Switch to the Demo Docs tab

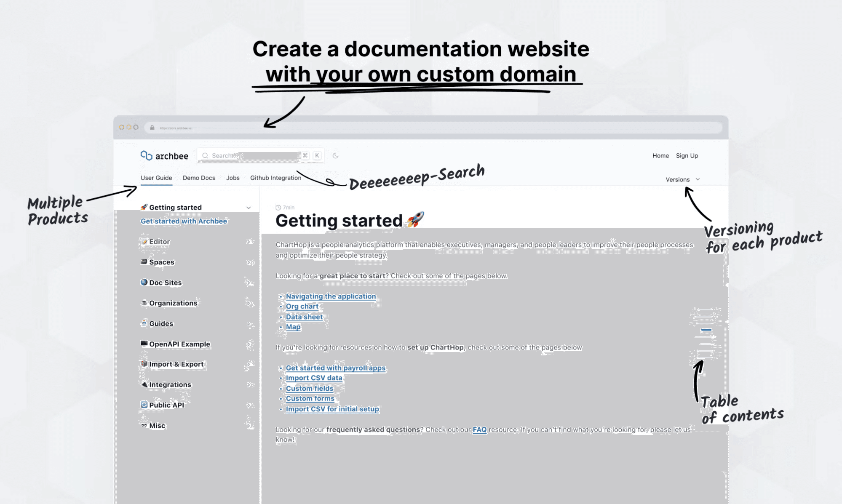click(x=199, y=178)
